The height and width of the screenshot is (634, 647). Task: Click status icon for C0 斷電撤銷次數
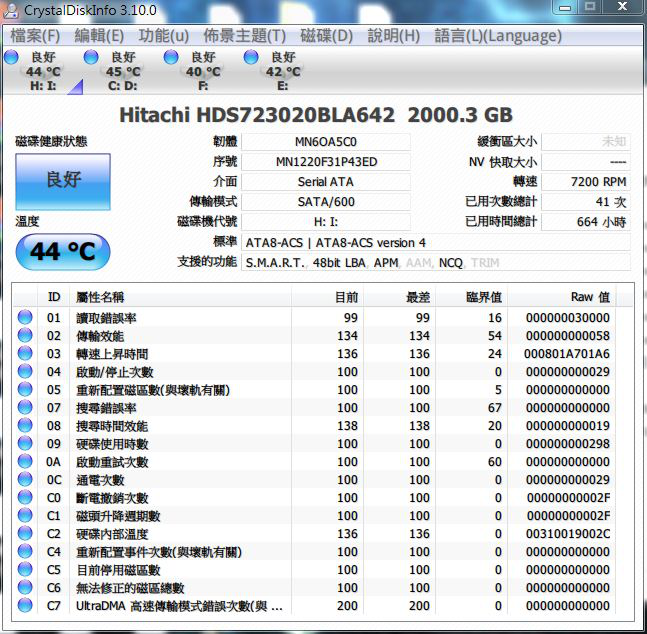pyautogui.click(x=25, y=497)
